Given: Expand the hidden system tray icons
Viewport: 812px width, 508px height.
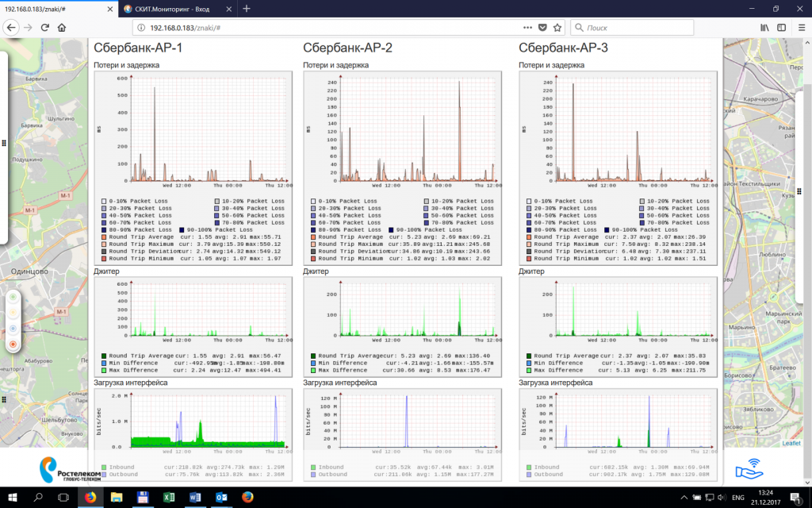Looking at the screenshot, I should click(684, 498).
